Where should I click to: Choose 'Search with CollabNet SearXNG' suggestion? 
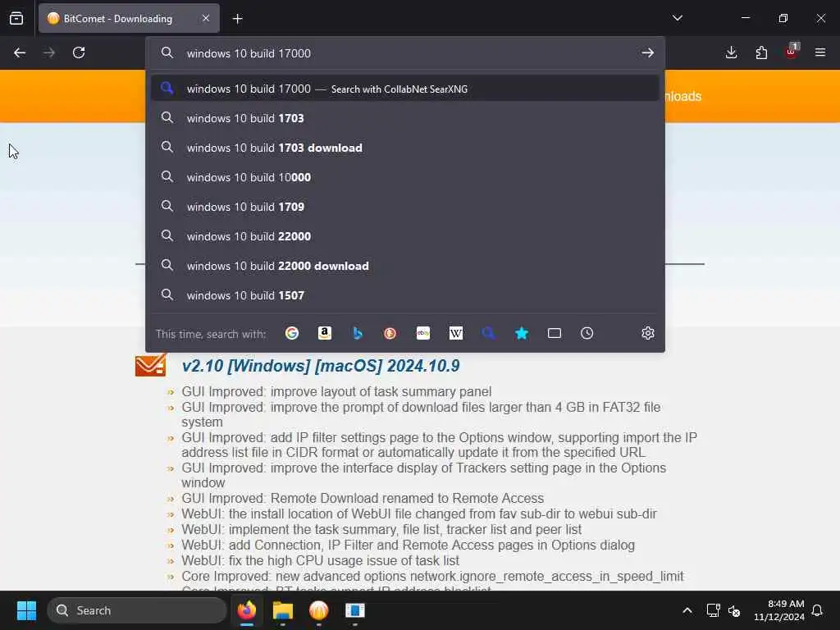coord(405,89)
